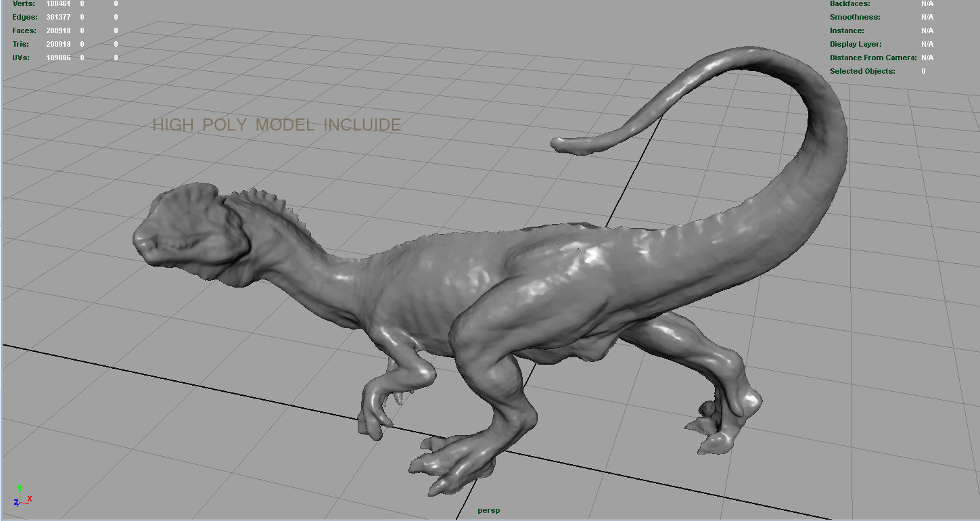Click the "persp" camera name label

[488, 510]
